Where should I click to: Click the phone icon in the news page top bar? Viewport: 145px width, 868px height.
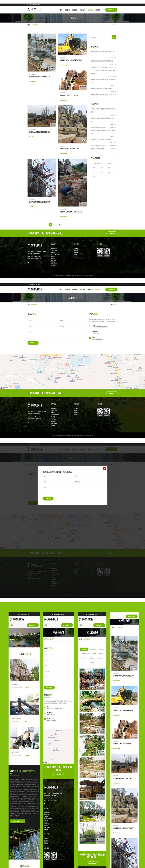point(28,5)
